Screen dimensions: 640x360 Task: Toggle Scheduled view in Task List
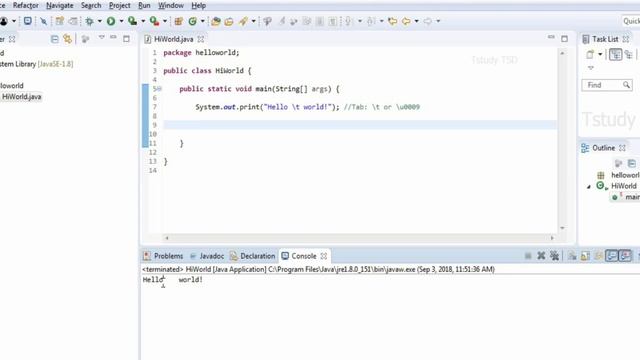coord(629,54)
